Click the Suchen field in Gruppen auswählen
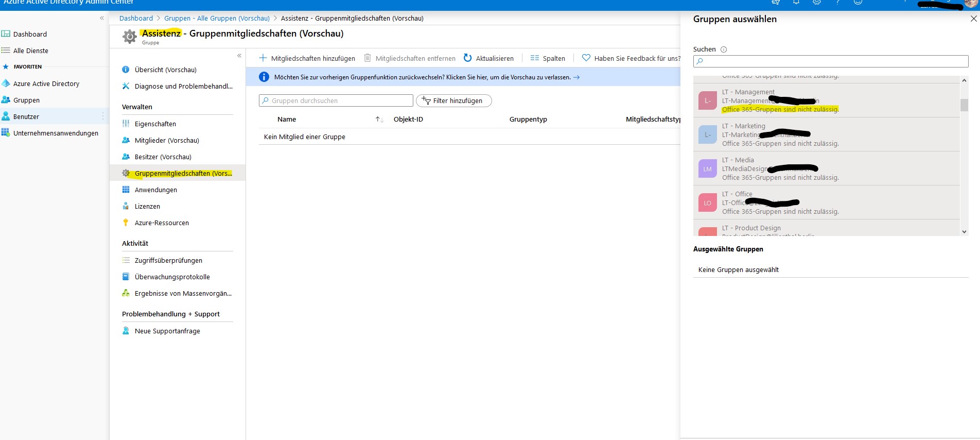Image resolution: width=980 pixels, height=440 pixels. [x=831, y=61]
